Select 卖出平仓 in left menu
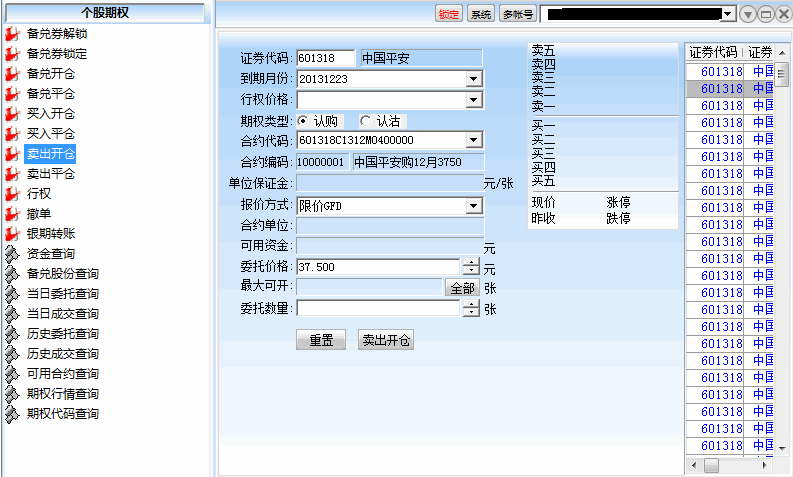Viewport: 793px width, 477px height. pos(51,174)
